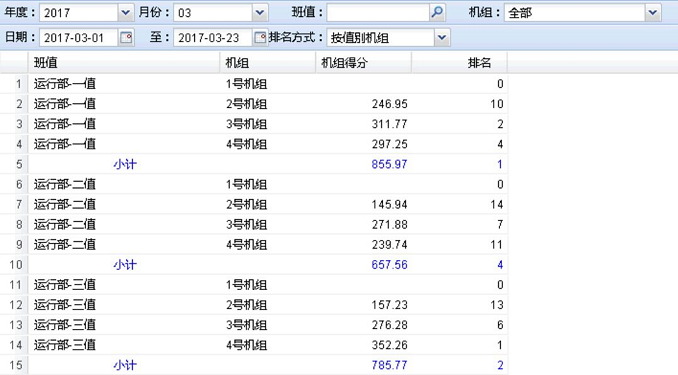Select score cell 246.95
Viewport: 678px width, 375px height.
389,104
